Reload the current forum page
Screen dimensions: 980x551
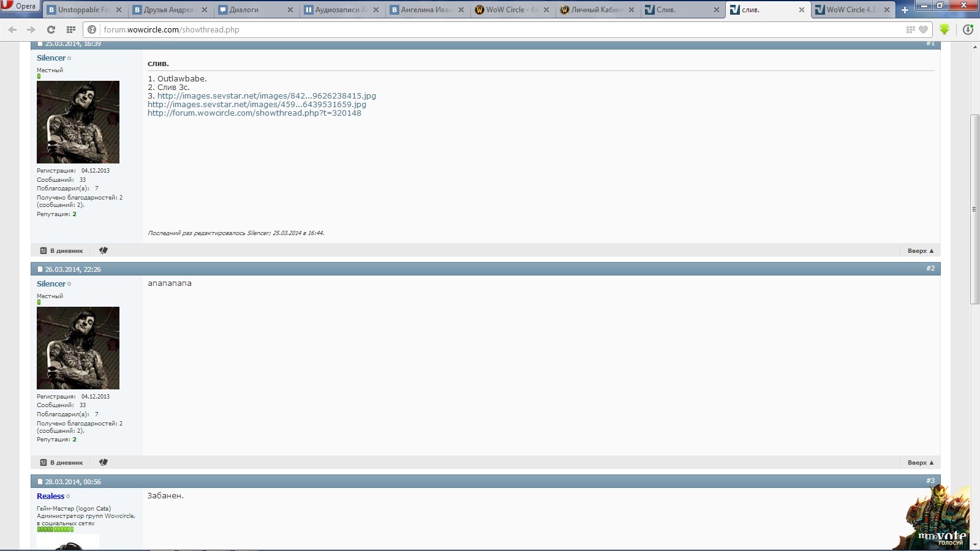coord(51,29)
